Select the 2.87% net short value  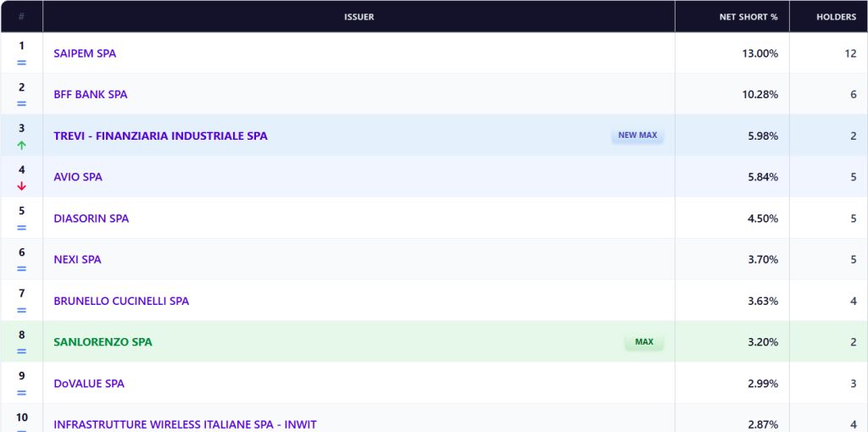click(x=763, y=424)
